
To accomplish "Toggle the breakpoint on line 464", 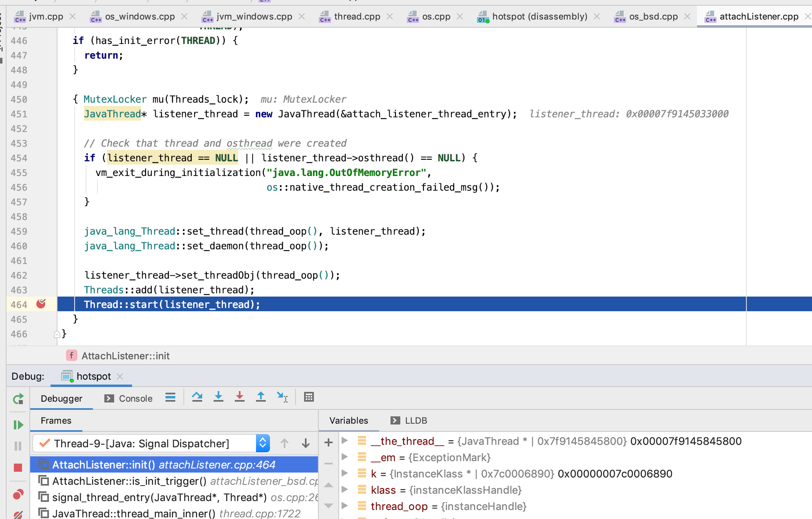I will 41,304.
